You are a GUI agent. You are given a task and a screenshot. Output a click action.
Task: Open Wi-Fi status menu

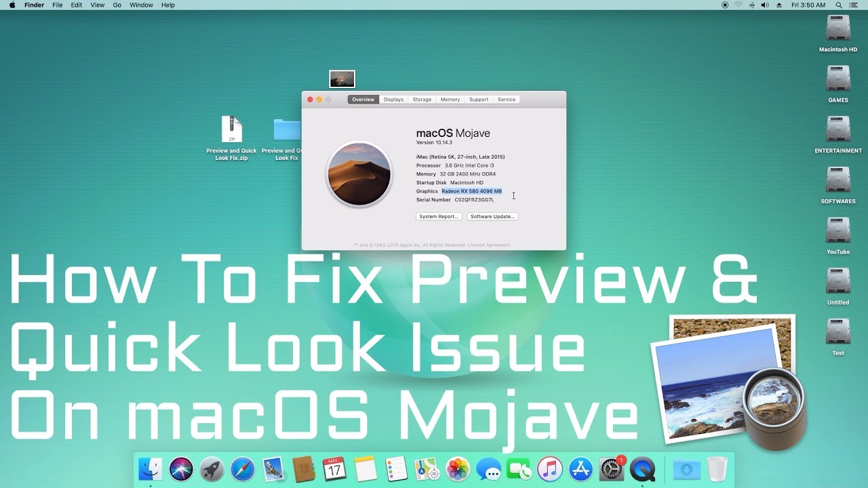[x=738, y=5]
